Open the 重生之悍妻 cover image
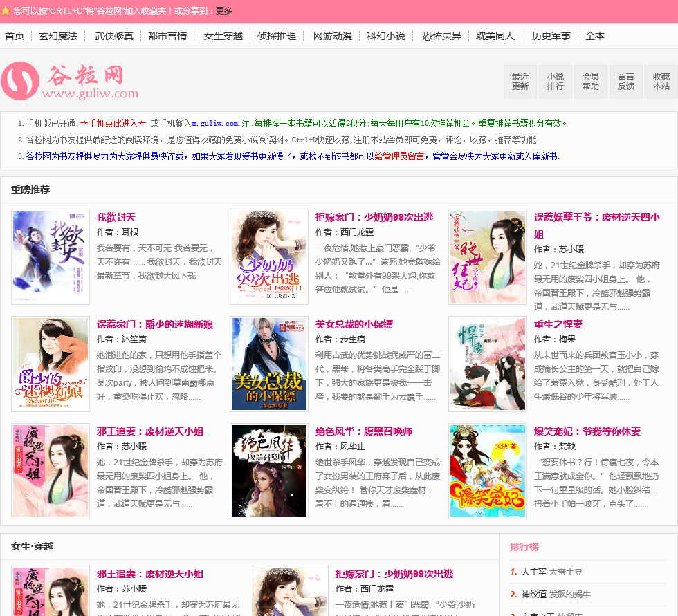678x616 pixels. point(488,364)
